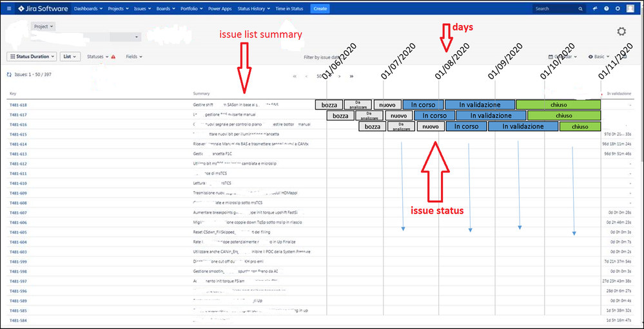Click the duration value 27d 23h 43m 38s
Image resolution: width=644 pixels, height=329 pixels.
pos(617,281)
